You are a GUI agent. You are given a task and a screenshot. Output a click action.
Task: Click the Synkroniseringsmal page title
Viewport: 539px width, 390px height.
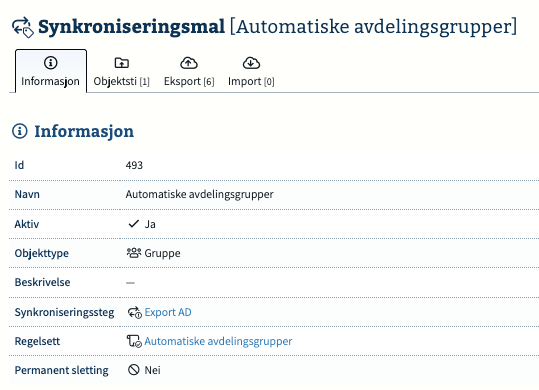(x=131, y=27)
